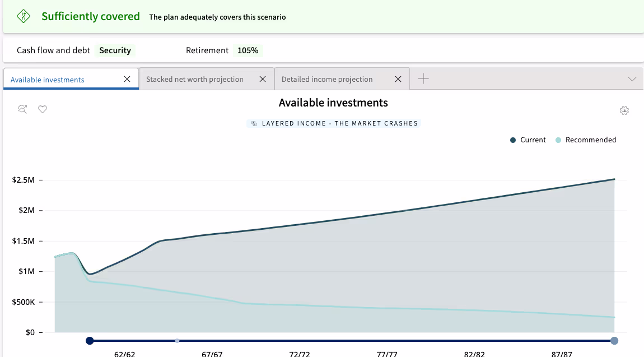Click the $0 axis label

click(30, 332)
